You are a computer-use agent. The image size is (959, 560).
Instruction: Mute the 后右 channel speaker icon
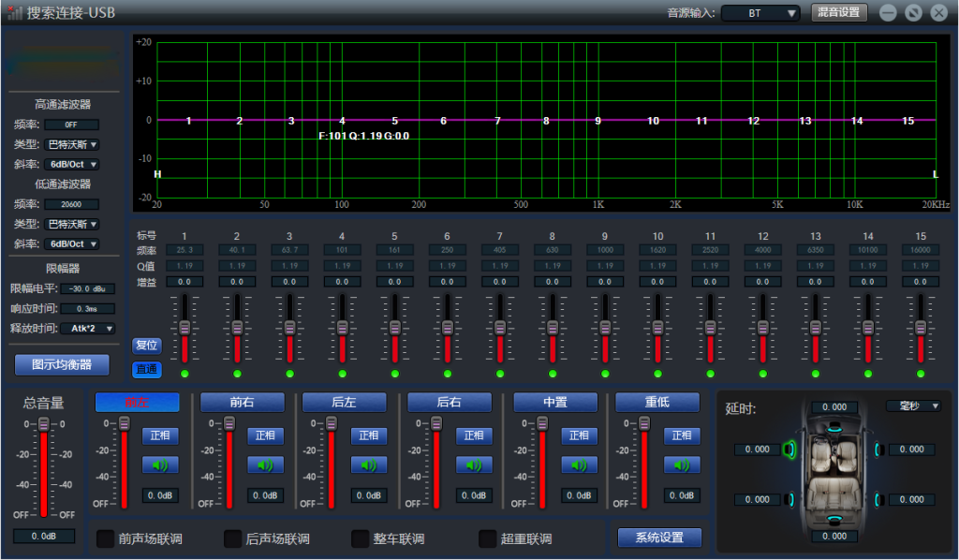(x=474, y=464)
